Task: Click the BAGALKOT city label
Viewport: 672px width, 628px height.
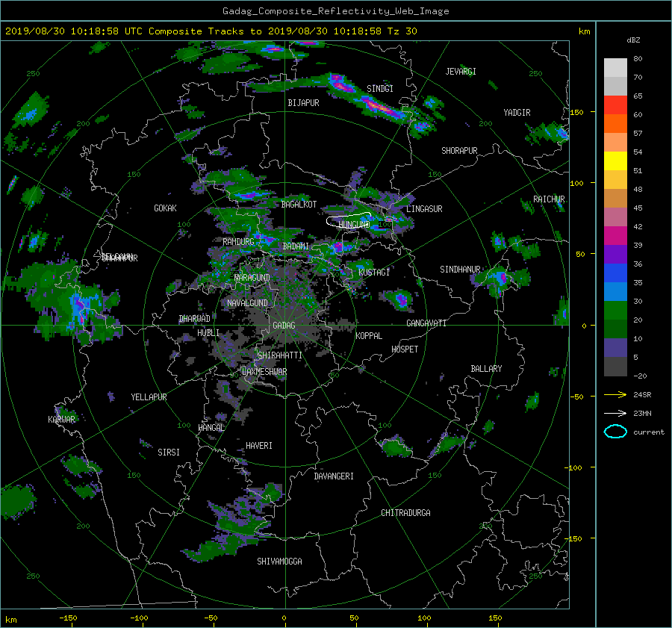Action: tap(299, 205)
